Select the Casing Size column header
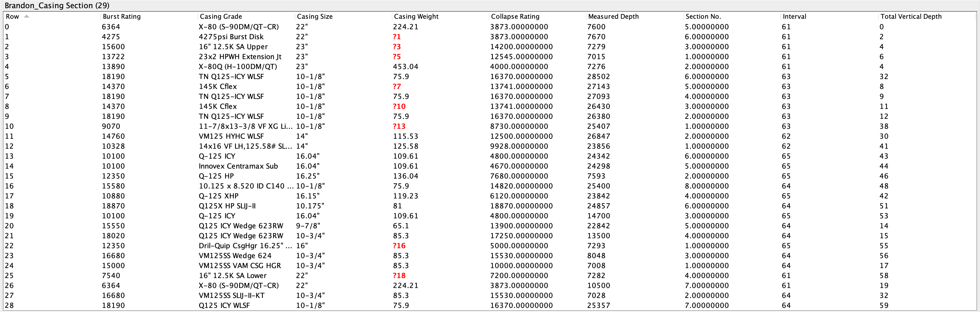 pos(315,16)
